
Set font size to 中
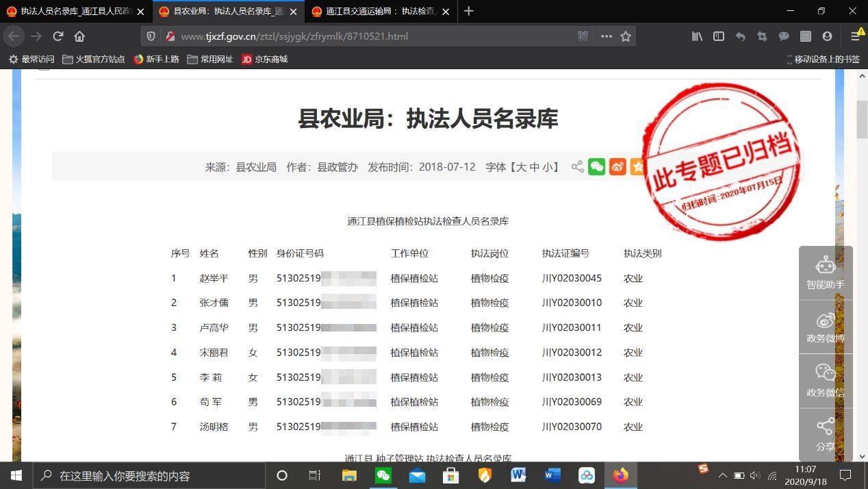(535, 166)
